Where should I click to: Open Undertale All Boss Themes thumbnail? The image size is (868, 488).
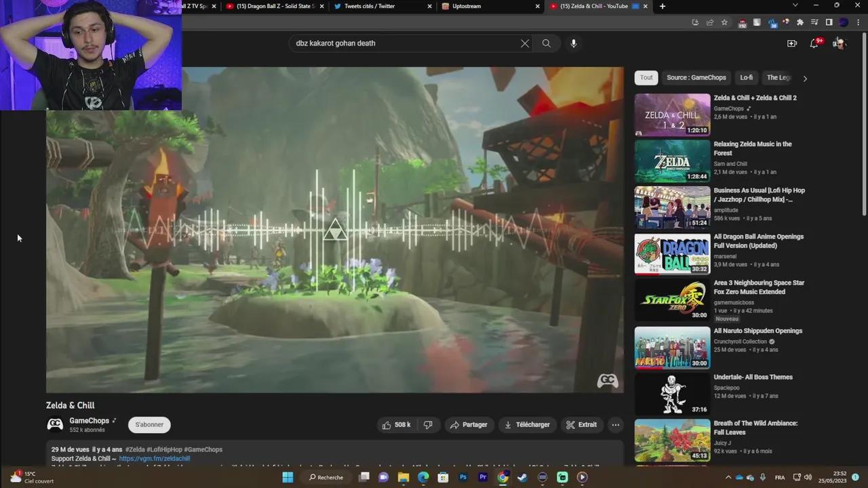672,394
